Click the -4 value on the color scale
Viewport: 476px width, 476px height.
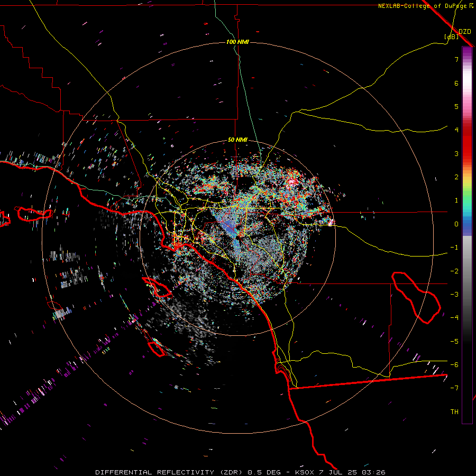454,318
